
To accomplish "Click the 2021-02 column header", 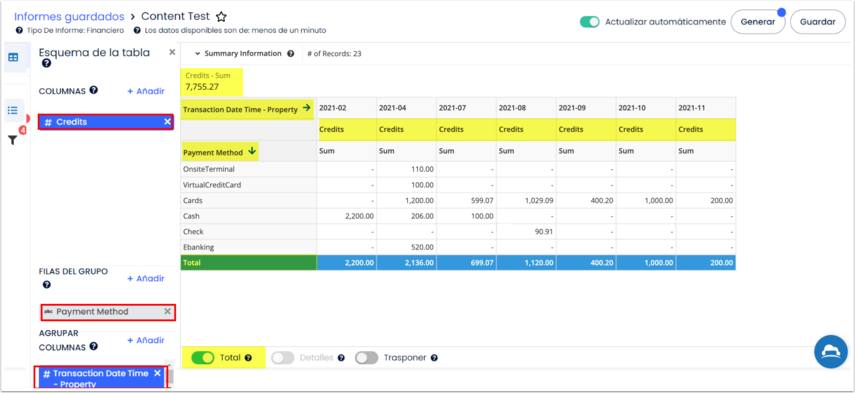I will point(347,108).
